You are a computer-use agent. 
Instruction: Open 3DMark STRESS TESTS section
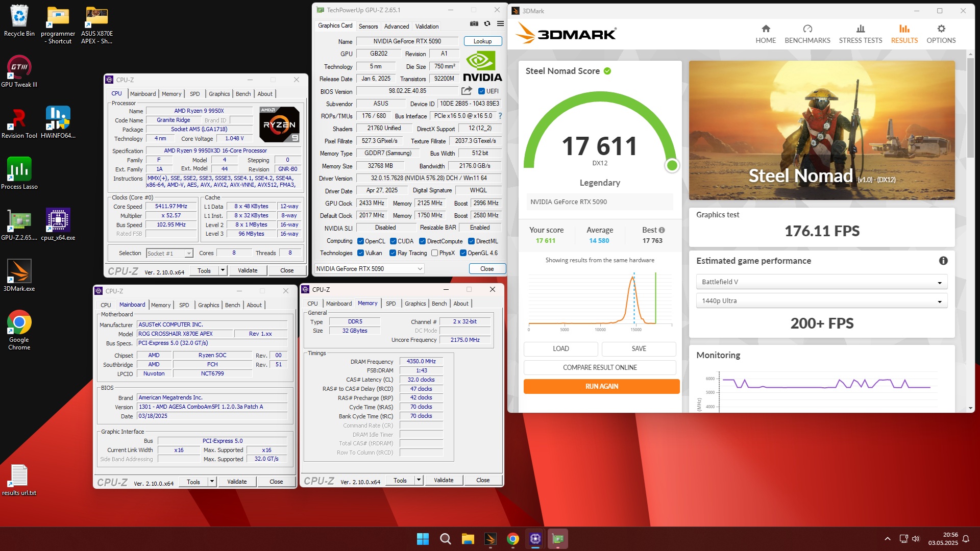[x=861, y=34]
